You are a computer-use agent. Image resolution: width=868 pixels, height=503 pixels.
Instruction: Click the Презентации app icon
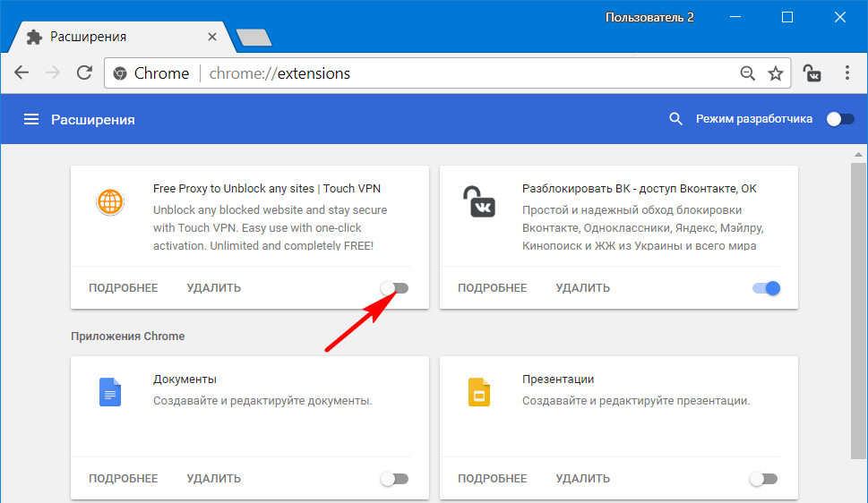[479, 392]
